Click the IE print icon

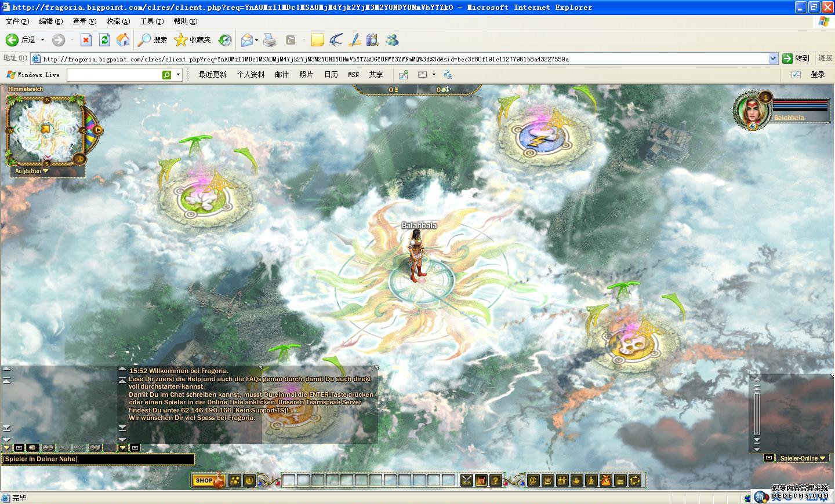coord(270,40)
